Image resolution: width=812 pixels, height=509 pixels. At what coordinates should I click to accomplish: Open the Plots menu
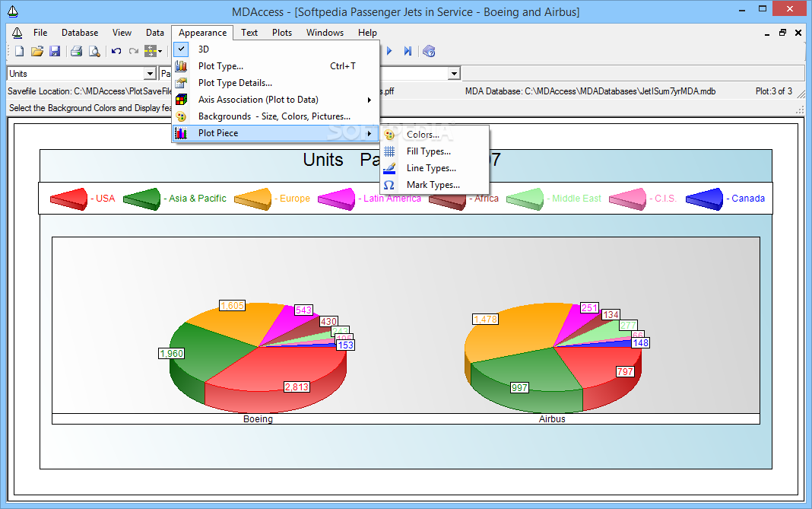[282, 33]
